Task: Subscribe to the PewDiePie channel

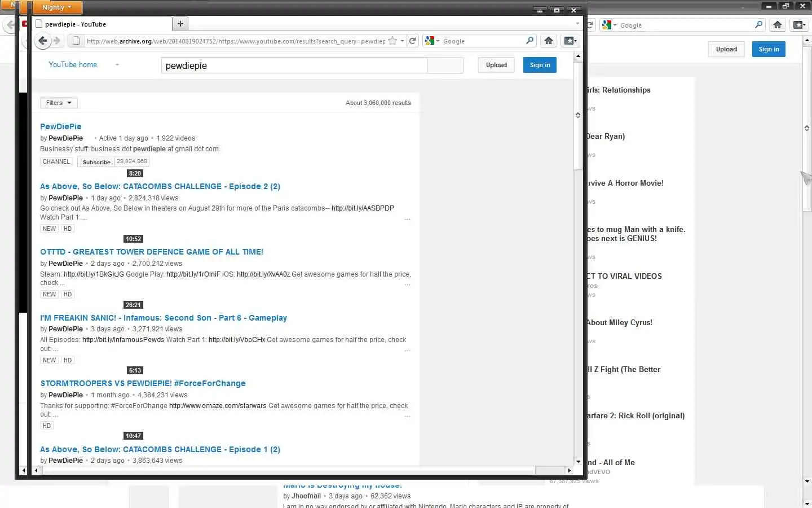Action: pyautogui.click(x=96, y=162)
